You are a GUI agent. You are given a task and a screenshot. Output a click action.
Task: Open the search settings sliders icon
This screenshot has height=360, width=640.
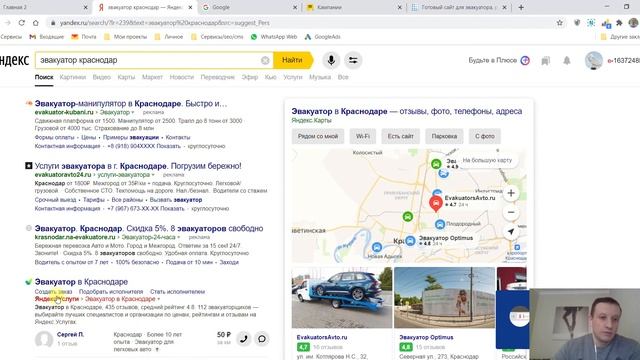pyautogui.click(x=353, y=60)
